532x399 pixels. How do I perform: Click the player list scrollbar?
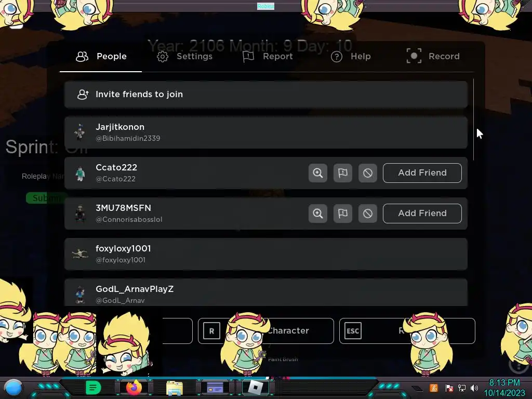473,119
